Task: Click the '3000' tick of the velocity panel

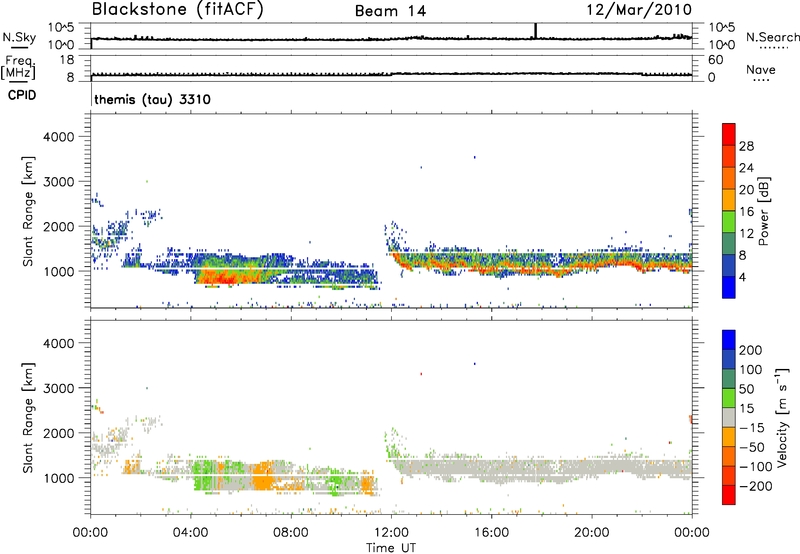Action: (x=58, y=388)
